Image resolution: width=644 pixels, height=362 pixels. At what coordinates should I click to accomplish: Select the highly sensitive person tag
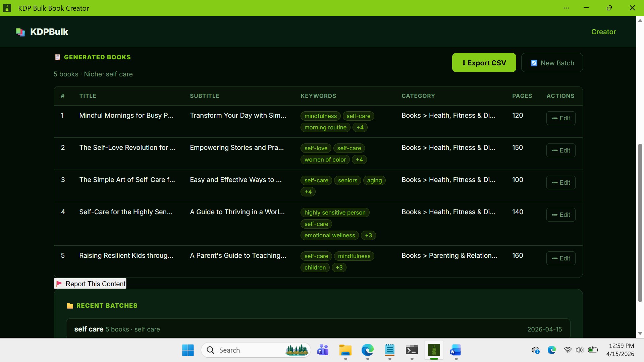point(335,213)
